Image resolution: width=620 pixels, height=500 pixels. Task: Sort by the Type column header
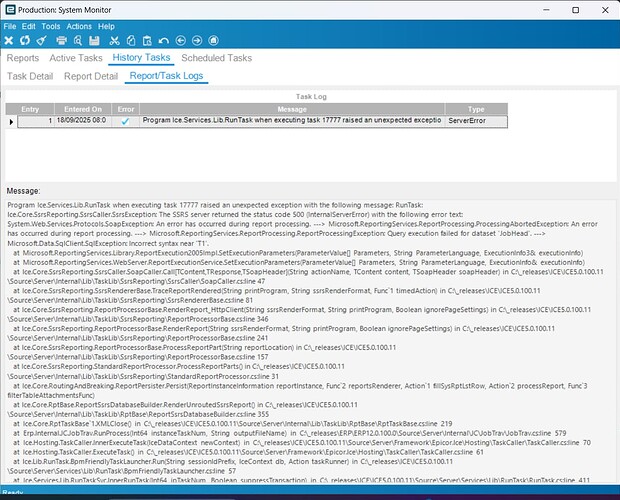tap(476, 109)
